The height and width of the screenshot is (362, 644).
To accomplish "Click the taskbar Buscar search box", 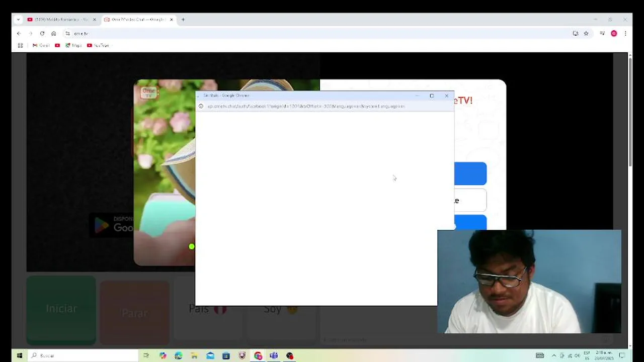I will pyautogui.click(x=83, y=355).
